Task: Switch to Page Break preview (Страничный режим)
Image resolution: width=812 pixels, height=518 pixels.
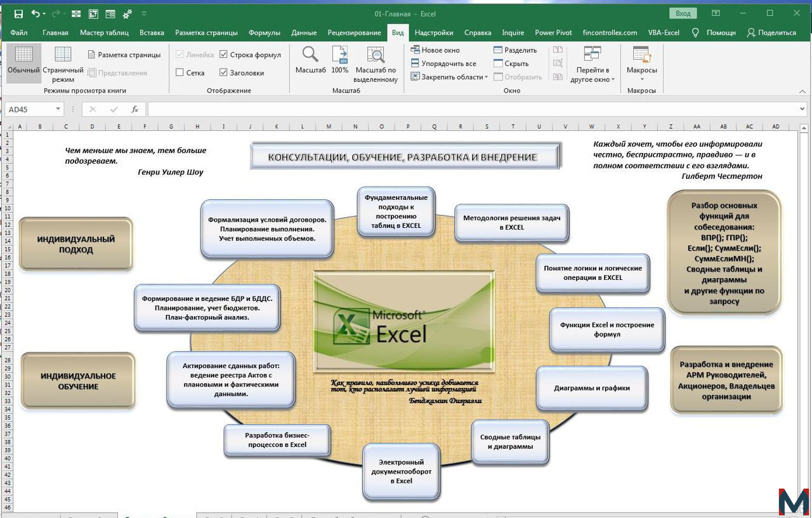Action: tap(63, 65)
